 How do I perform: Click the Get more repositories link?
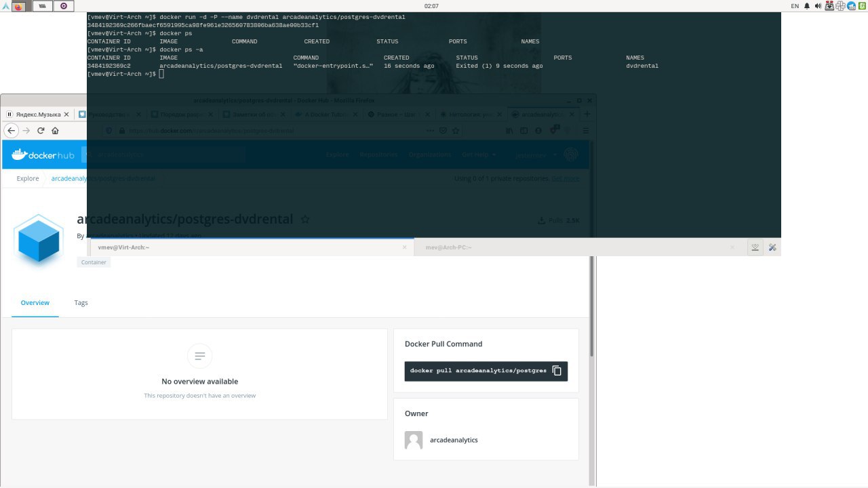point(566,178)
